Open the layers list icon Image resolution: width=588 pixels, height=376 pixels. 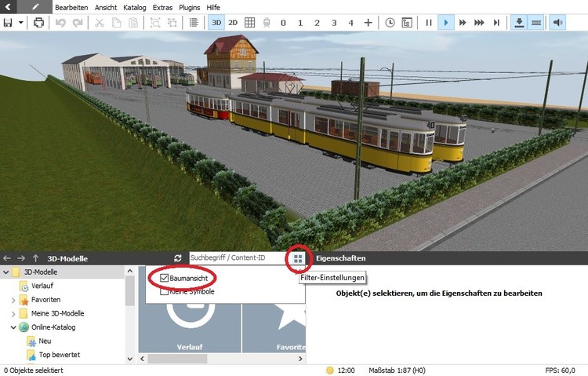(x=194, y=23)
